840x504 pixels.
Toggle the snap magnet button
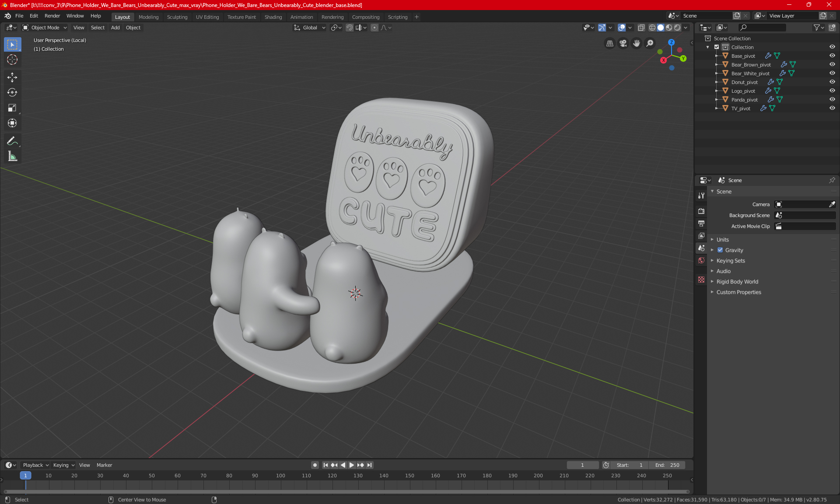(349, 28)
